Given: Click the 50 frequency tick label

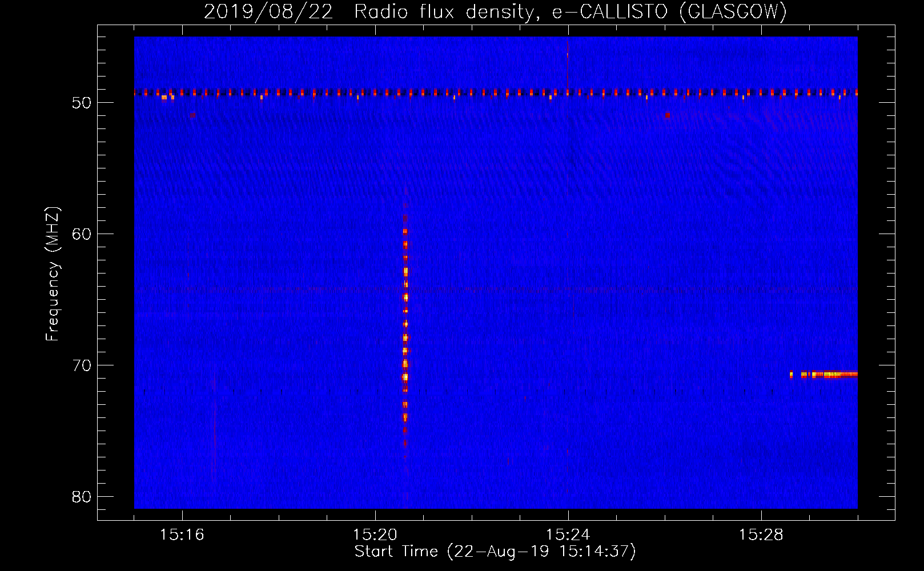Looking at the screenshot, I should tap(82, 103).
